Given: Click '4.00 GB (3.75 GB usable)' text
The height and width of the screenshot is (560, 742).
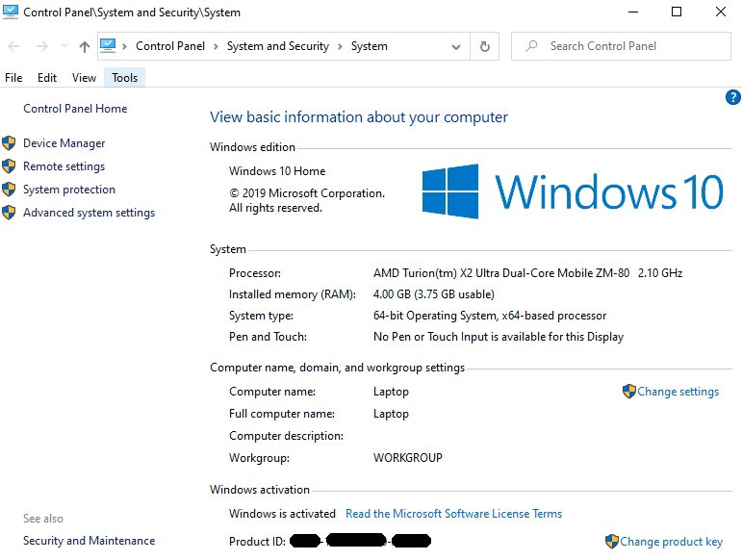Looking at the screenshot, I should tap(433, 294).
